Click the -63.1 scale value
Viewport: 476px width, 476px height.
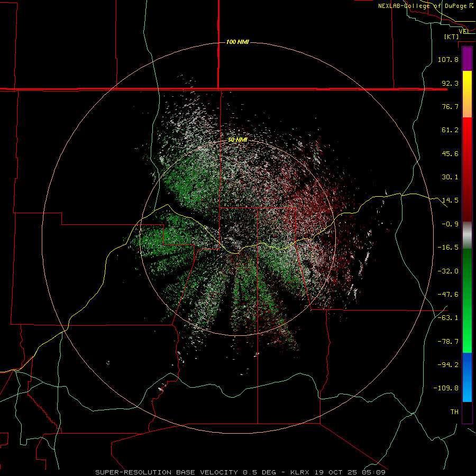[448, 318]
